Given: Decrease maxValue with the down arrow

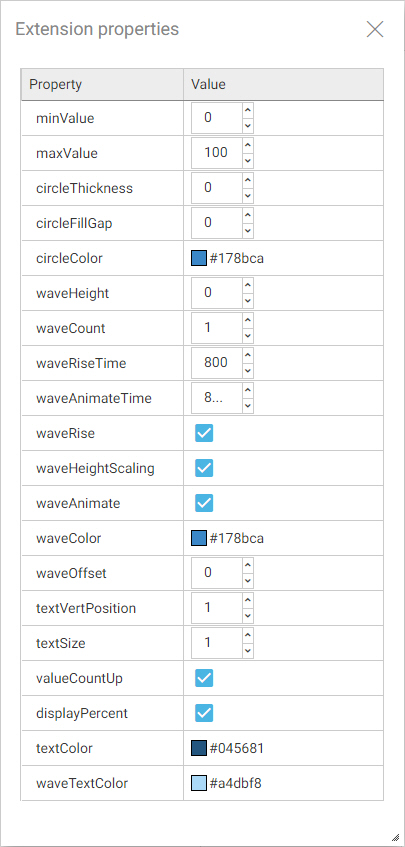Looking at the screenshot, I should click(248, 161).
